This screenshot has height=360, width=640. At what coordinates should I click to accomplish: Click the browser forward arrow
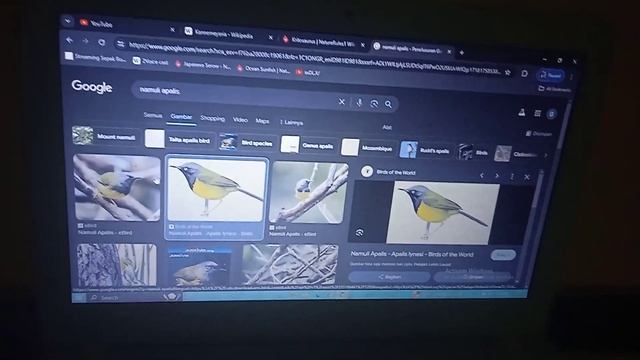coord(85,41)
